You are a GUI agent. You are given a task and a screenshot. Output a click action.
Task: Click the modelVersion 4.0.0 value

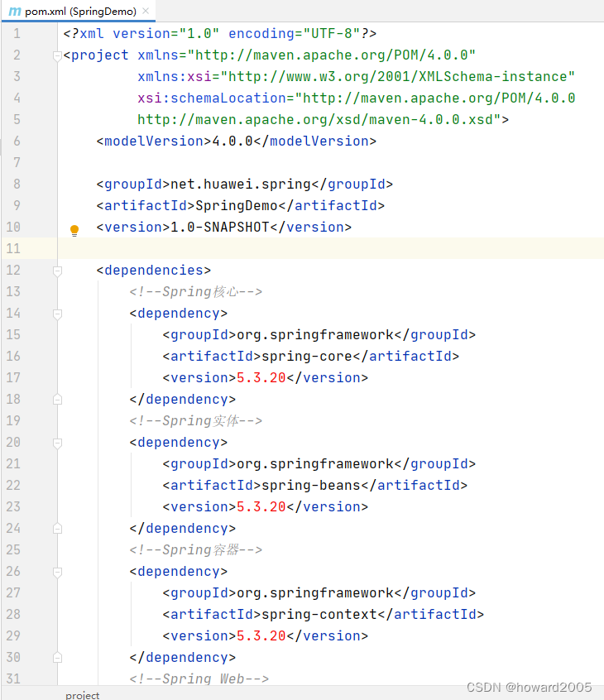click(x=232, y=141)
